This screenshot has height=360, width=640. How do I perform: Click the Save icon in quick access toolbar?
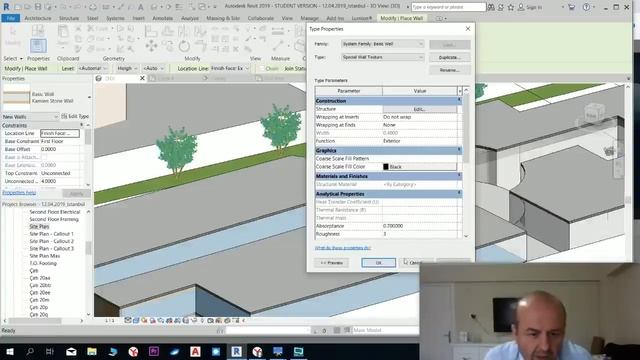tap(38, 7)
